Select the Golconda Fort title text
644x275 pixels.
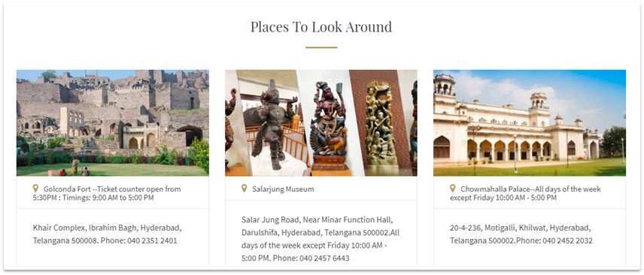click(107, 193)
